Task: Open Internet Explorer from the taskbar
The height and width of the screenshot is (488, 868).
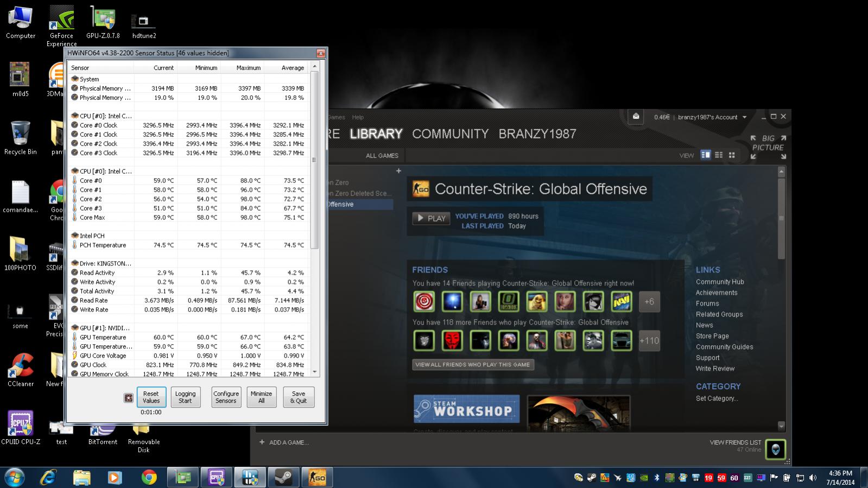Action: click(48, 478)
